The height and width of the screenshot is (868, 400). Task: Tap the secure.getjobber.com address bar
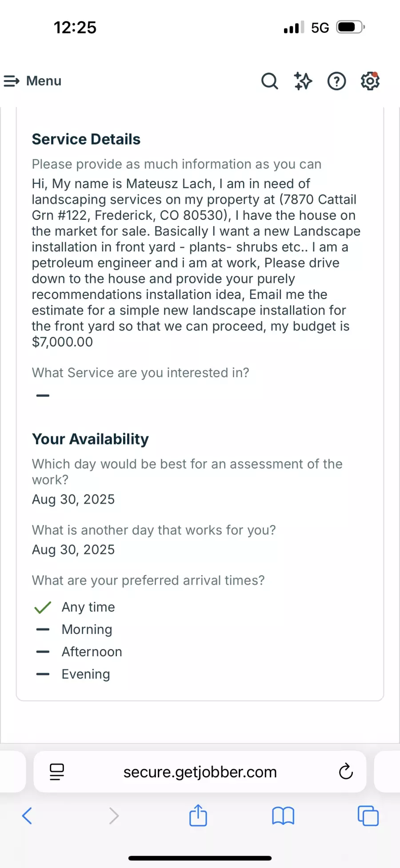tap(200, 772)
